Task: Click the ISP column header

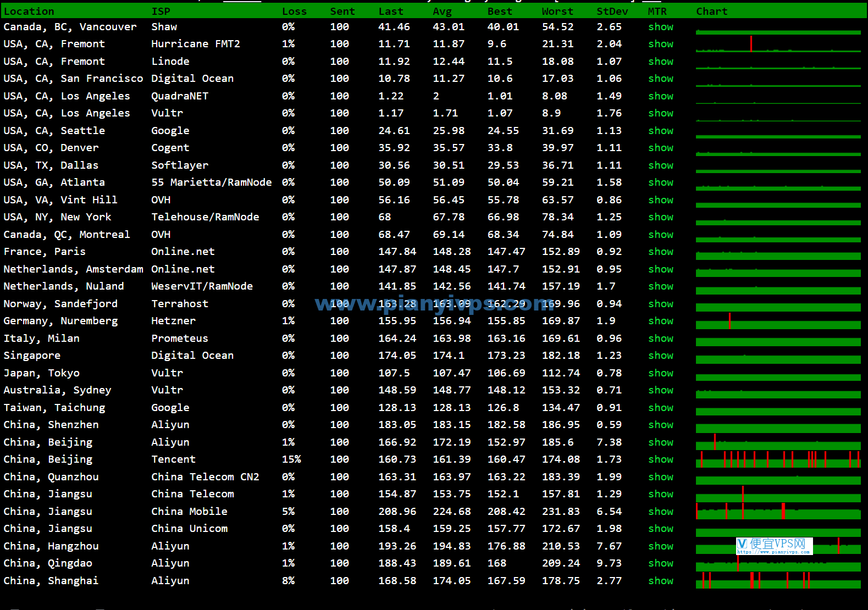Action: (x=161, y=12)
